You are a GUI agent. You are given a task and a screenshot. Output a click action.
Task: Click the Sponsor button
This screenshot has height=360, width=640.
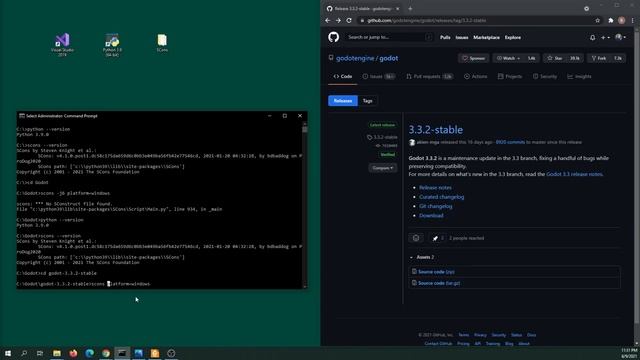coord(473,58)
